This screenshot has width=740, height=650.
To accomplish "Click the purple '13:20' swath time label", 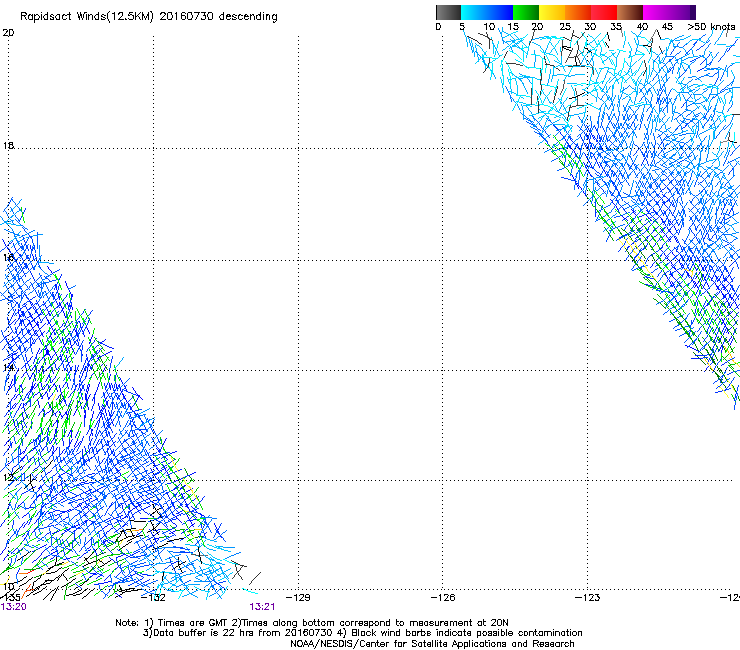I will pos(13,607).
